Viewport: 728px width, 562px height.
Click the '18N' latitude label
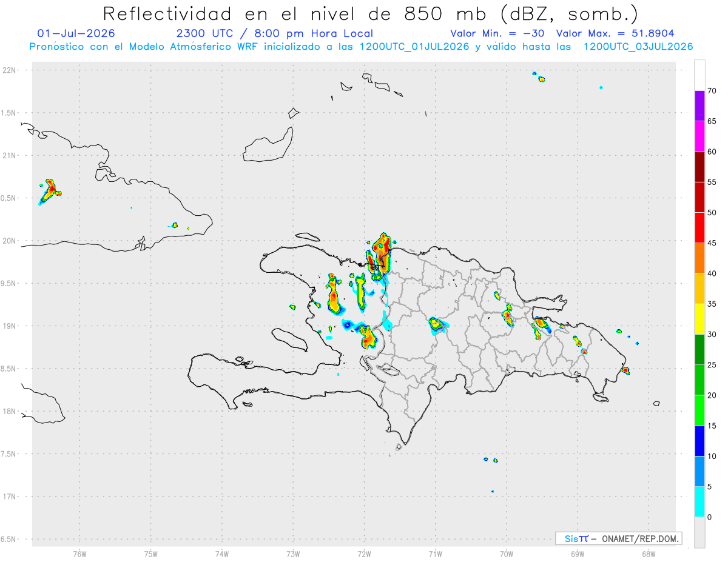[x=10, y=411]
